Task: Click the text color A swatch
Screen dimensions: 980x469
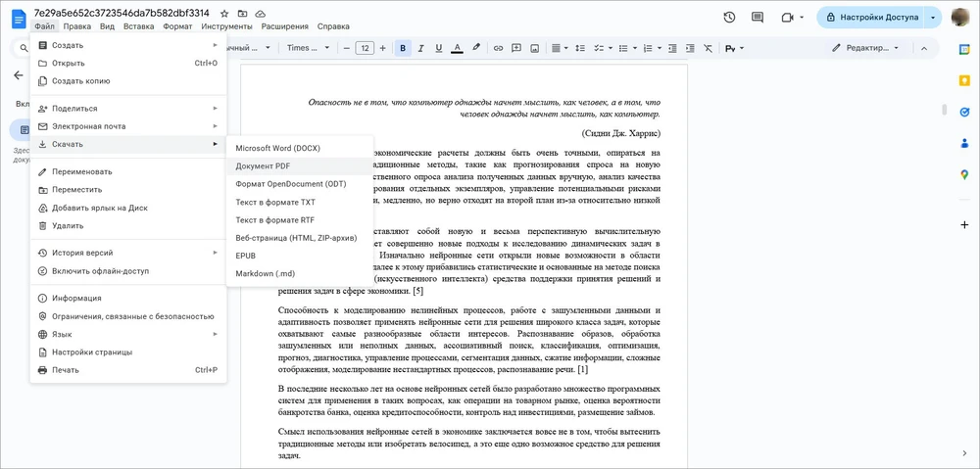Action: point(458,48)
